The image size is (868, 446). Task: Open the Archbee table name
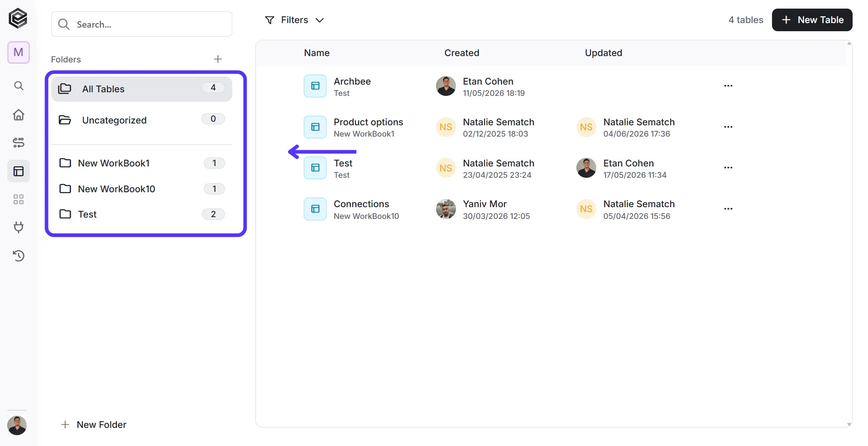click(x=352, y=81)
